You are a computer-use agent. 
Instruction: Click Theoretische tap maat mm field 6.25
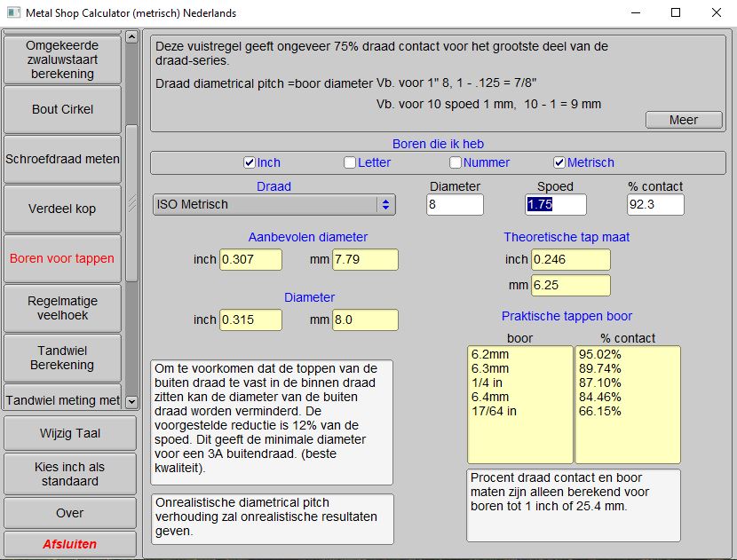click(x=571, y=285)
